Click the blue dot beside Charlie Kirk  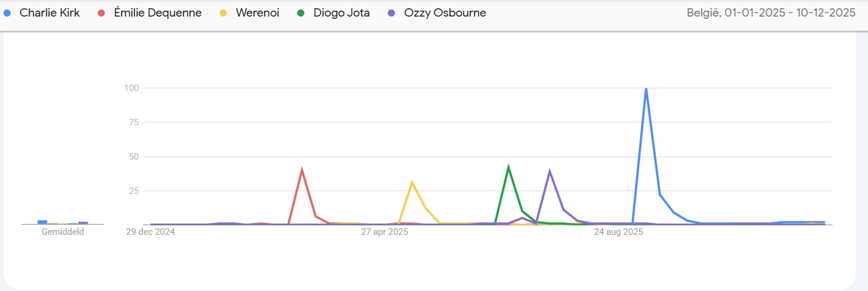(8, 13)
